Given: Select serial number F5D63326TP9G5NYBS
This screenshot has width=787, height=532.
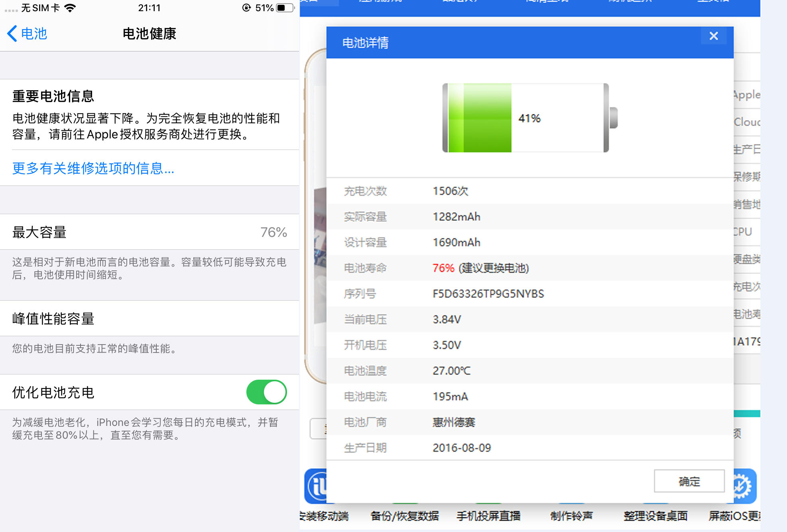Looking at the screenshot, I should point(488,294).
